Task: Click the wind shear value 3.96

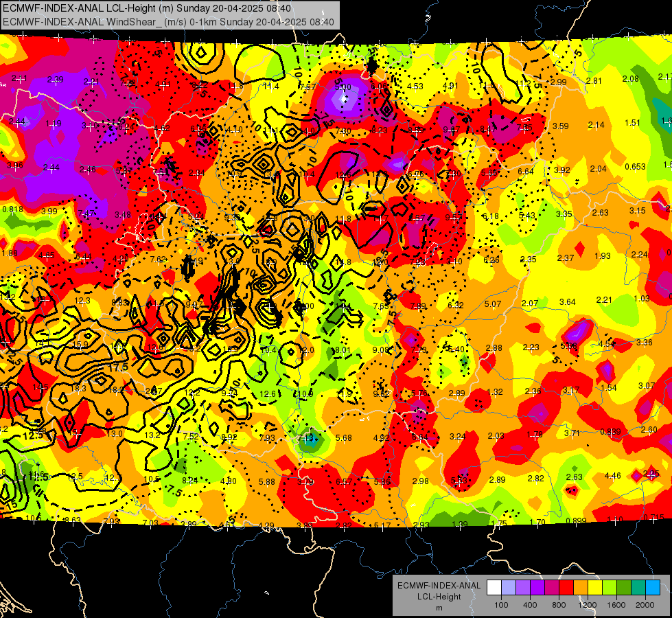Action: point(15,165)
